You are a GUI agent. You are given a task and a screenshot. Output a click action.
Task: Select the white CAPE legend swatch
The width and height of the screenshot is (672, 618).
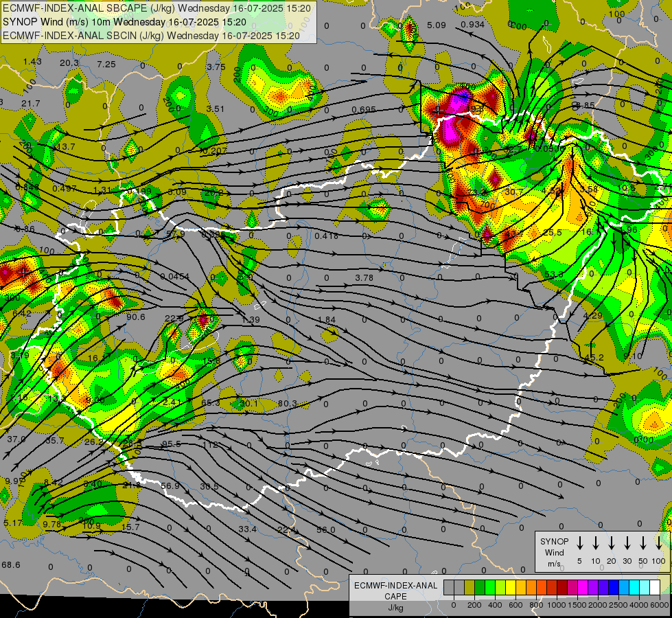(654, 587)
